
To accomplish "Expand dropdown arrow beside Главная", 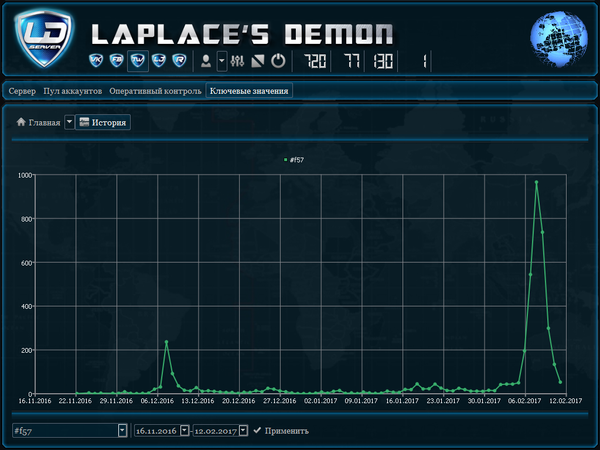I will coord(69,122).
